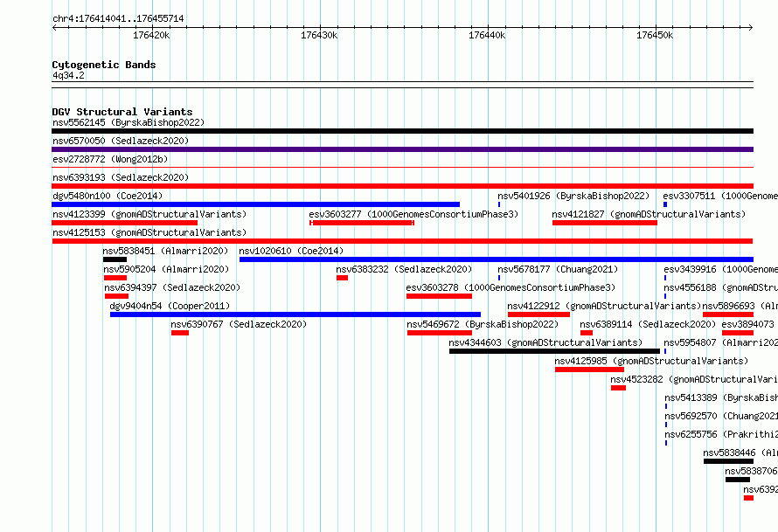Image resolution: width=778 pixels, height=532 pixels.
Task: Open the nsv5954807 variant label
Action: [x=720, y=342]
